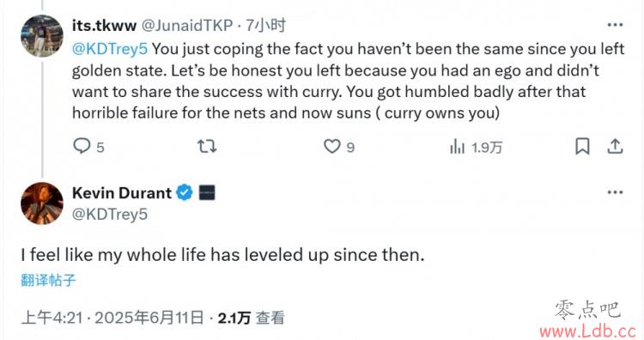Click the @JunaidTKP handle

click(x=187, y=26)
